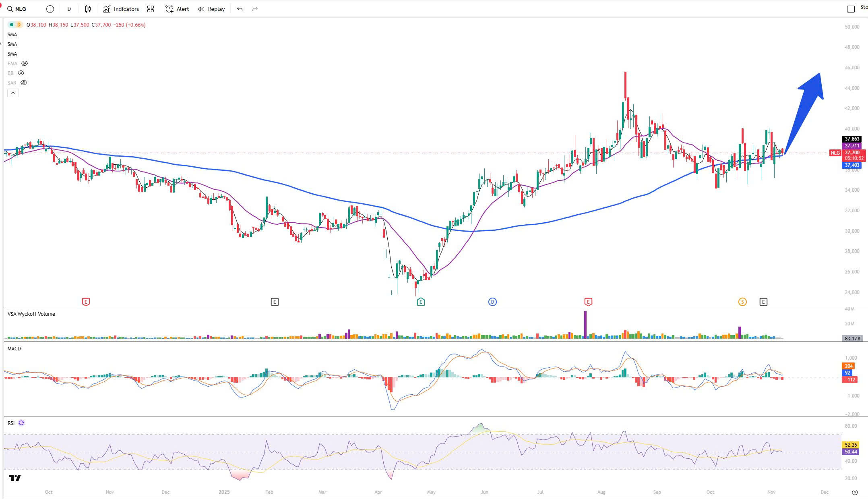Image resolution: width=868 pixels, height=499 pixels.
Task: Create a new Alert
Action: [178, 9]
